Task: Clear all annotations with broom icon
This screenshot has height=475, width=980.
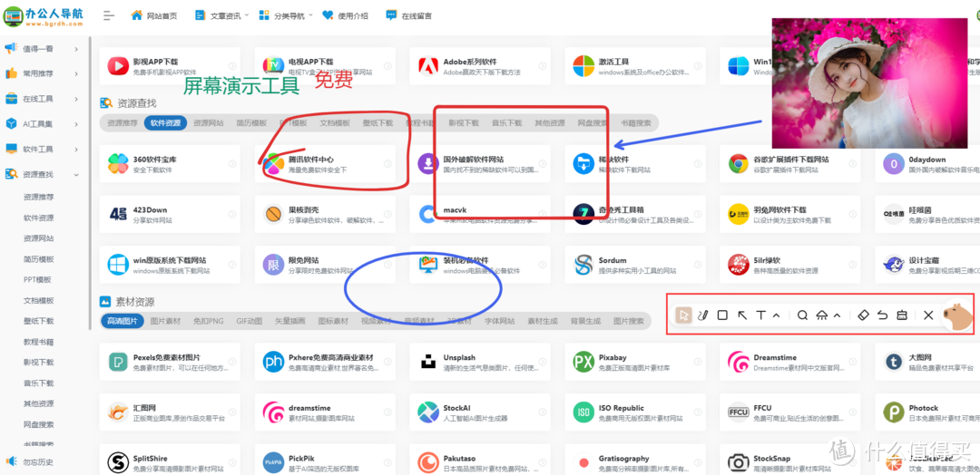Action: pos(901,315)
